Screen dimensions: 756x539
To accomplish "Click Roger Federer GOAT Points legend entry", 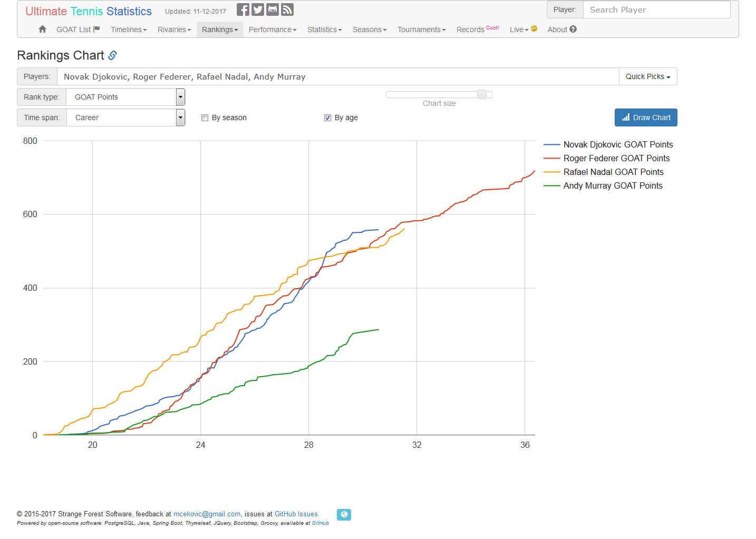I will (x=607, y=158).
